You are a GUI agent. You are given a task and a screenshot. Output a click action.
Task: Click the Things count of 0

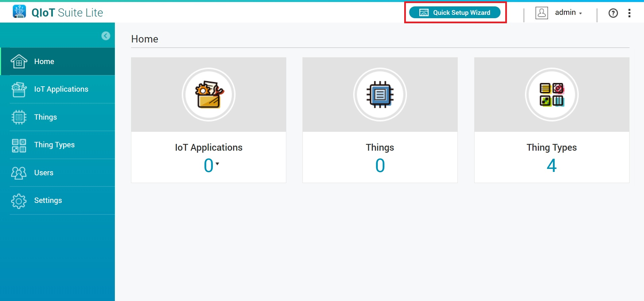[380, 166]
